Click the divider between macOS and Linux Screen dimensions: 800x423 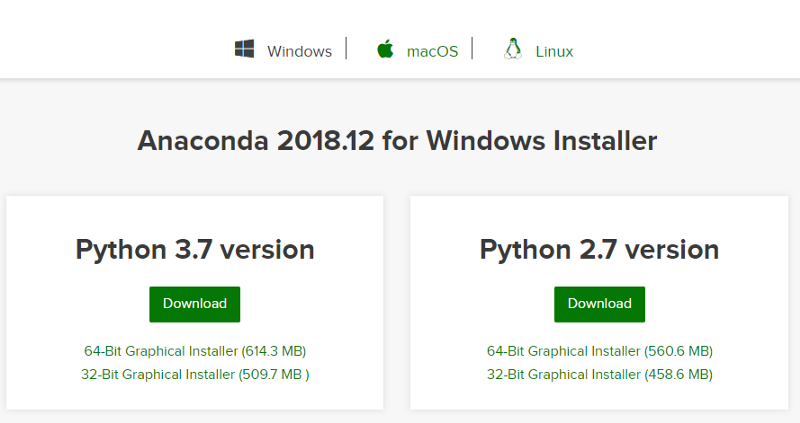click(x=472, y=48)
